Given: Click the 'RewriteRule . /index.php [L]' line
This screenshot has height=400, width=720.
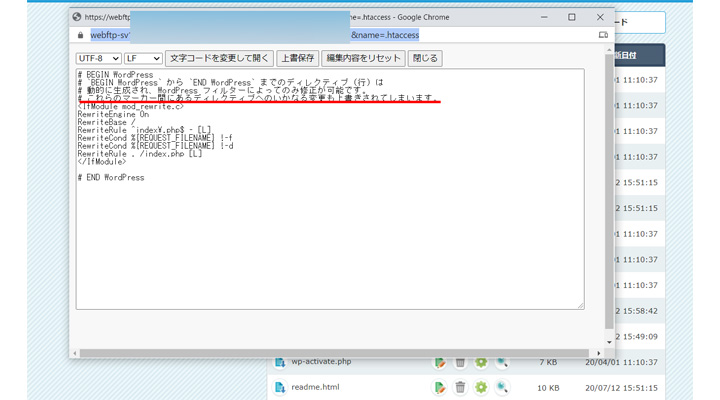Looking at the screenshot, I should click(140, 154).
